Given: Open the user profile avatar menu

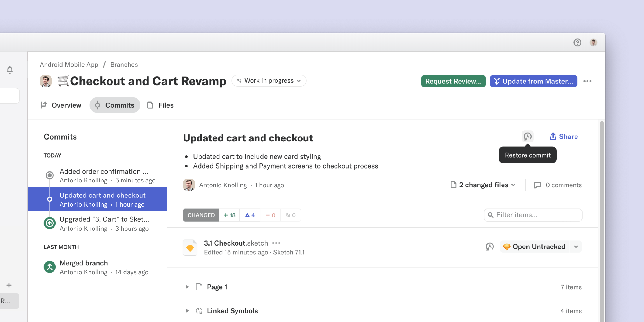Looking at the screenshot, I should tap(593, 42).
